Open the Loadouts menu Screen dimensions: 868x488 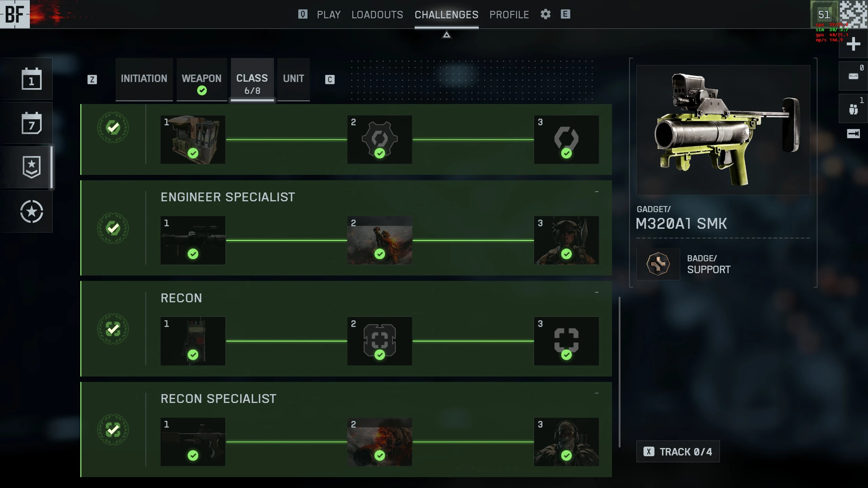pos(377,15)
